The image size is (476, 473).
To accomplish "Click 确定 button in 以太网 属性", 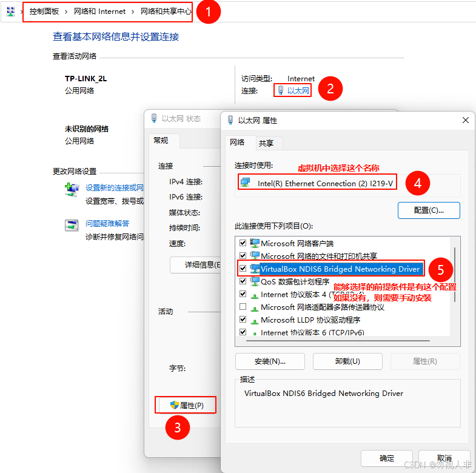I will [x=387, y=458].
